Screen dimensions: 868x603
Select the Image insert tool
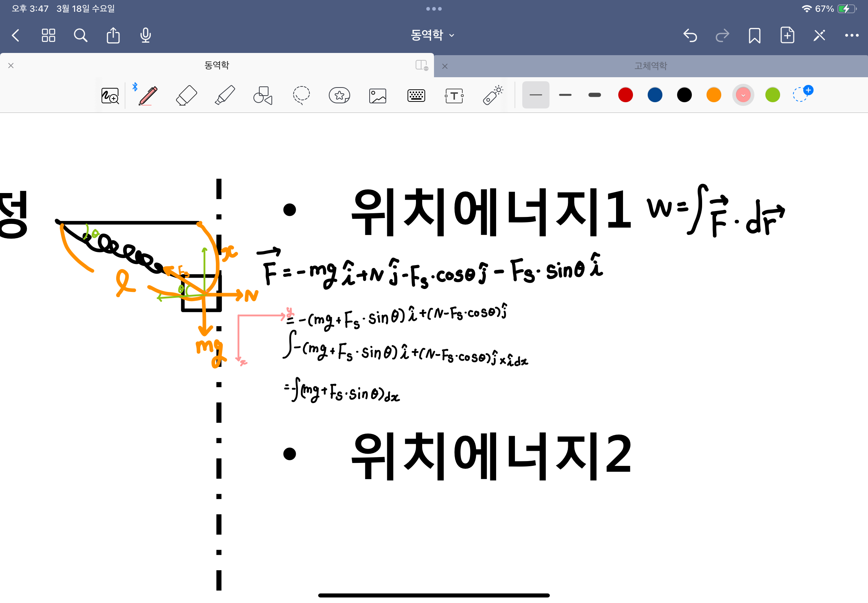click(x=377, y=95)
